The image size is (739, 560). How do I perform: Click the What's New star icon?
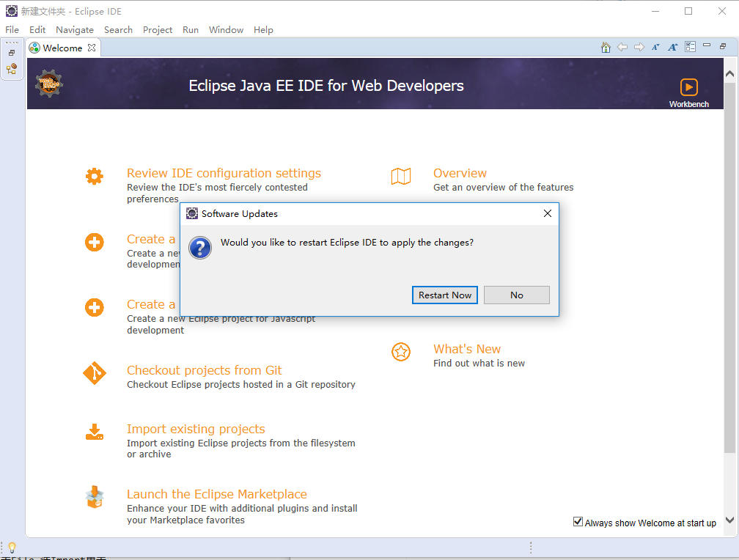401,352
